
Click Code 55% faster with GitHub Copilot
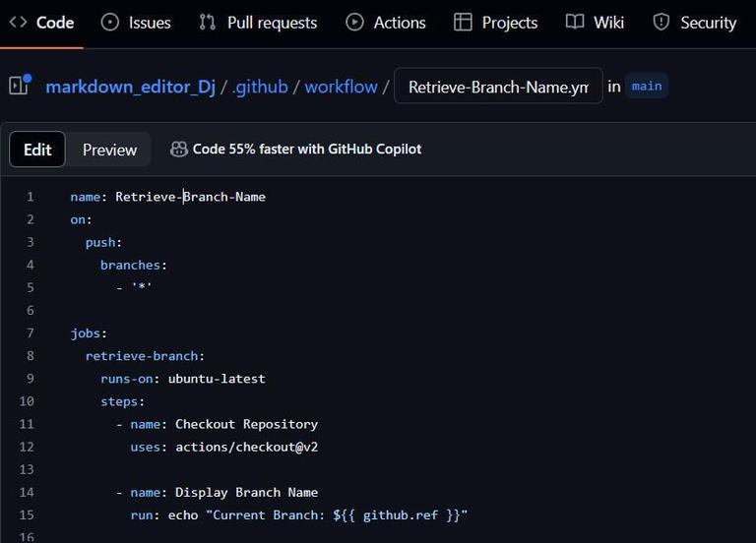point(307,149)
